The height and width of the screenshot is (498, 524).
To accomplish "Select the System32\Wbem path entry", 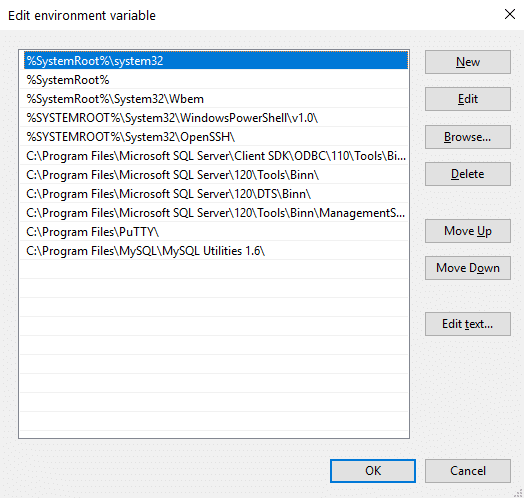I will (216, 99).
